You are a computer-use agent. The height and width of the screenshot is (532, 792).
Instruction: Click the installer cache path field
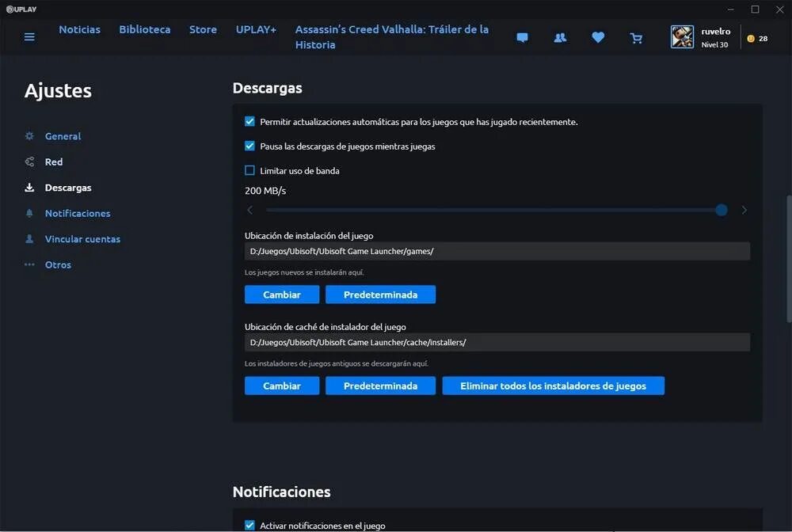click(497, 342)
